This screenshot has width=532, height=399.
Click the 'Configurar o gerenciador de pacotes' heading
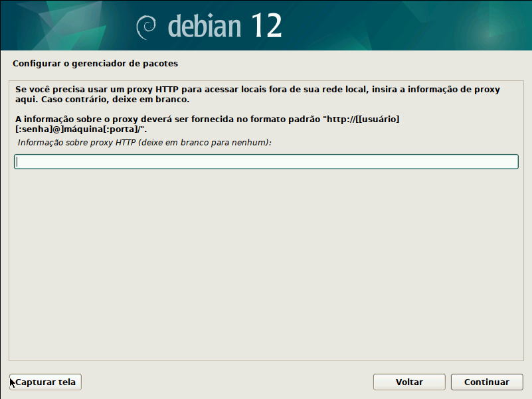click(96, 64)
